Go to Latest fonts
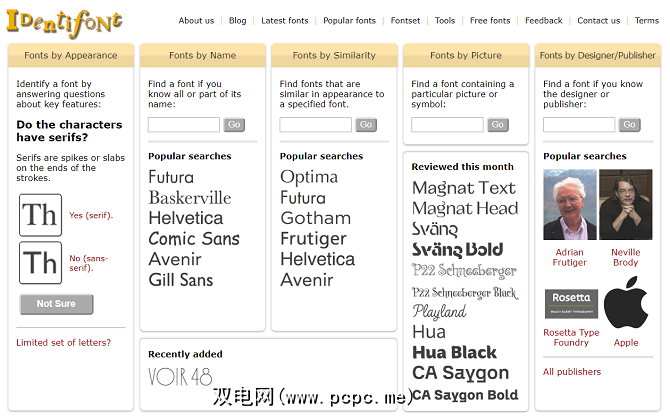The width and height of the screenshot is (670, 420). click(x=285, y=21)
